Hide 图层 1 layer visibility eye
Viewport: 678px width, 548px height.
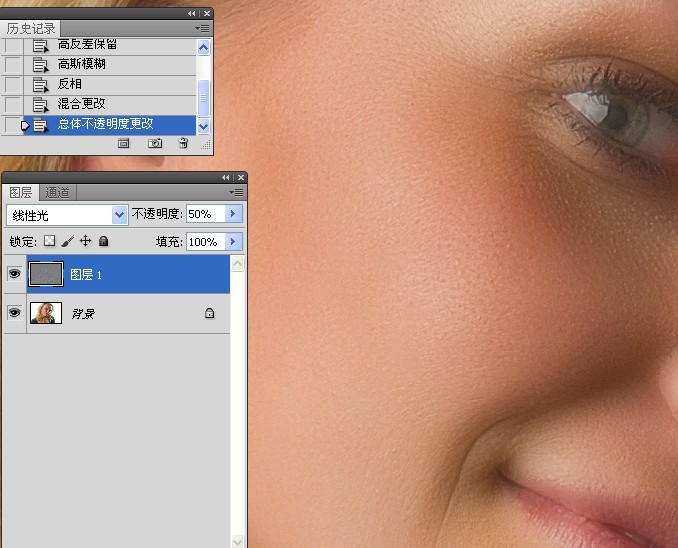click(x=14, y=274)
